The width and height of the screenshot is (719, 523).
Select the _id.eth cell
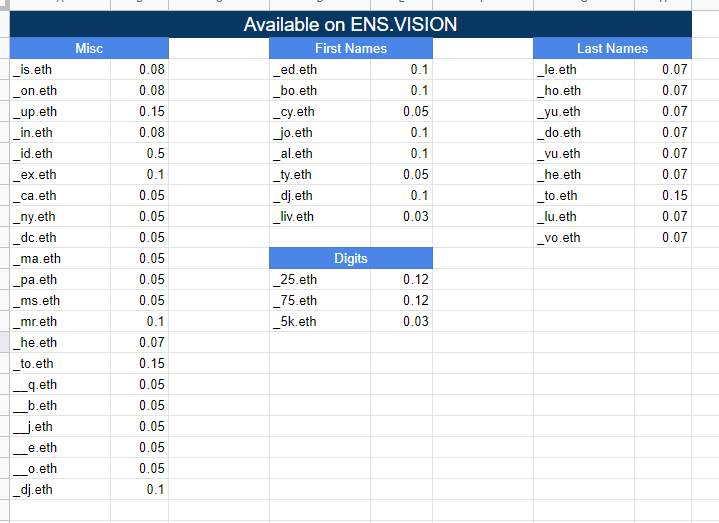click(60, 154)
